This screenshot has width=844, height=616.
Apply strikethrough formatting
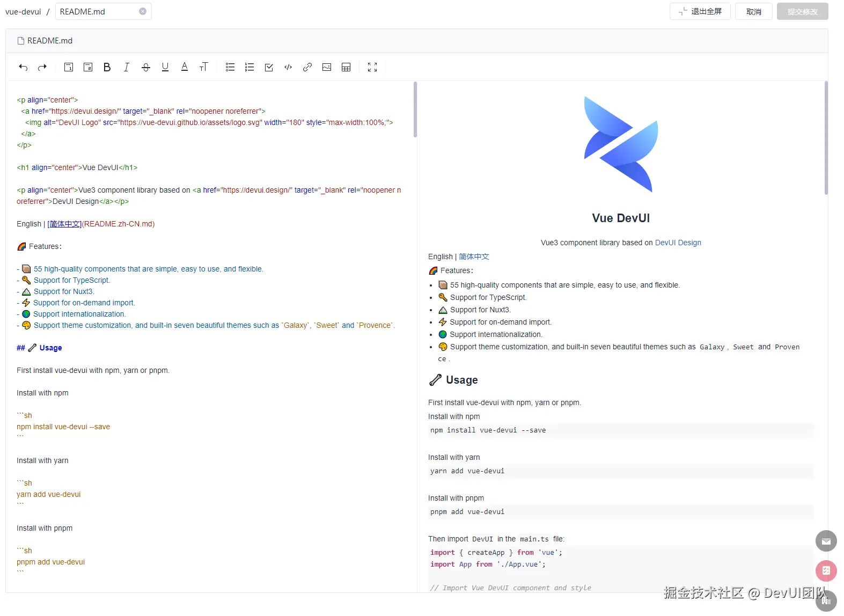click(146, 67)
